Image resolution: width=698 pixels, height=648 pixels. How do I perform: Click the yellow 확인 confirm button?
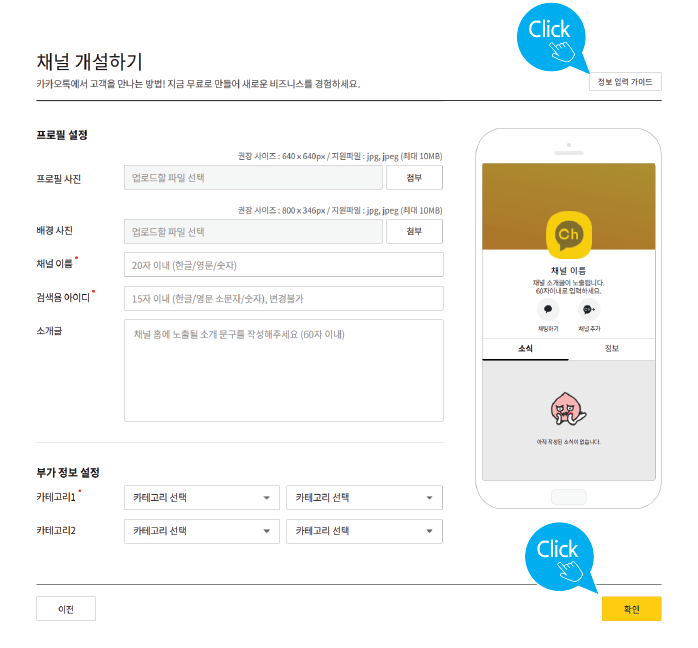tap(632, 608)
